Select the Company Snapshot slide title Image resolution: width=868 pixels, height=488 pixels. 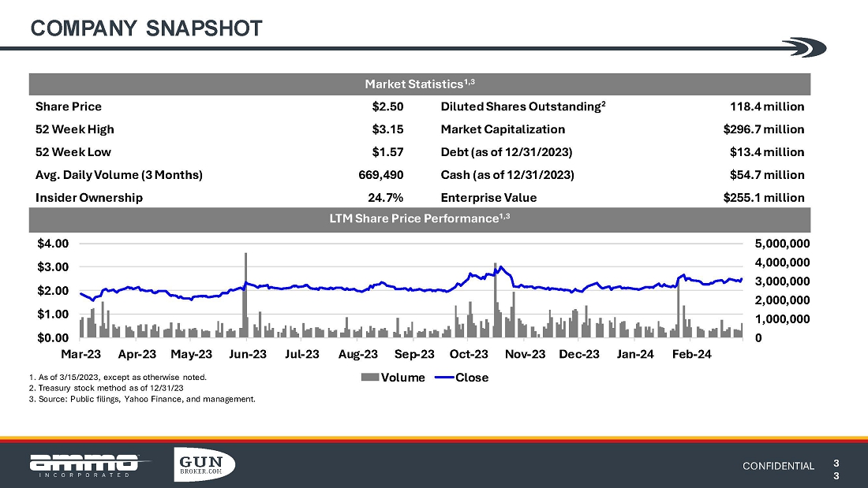[x=146, y=28]
